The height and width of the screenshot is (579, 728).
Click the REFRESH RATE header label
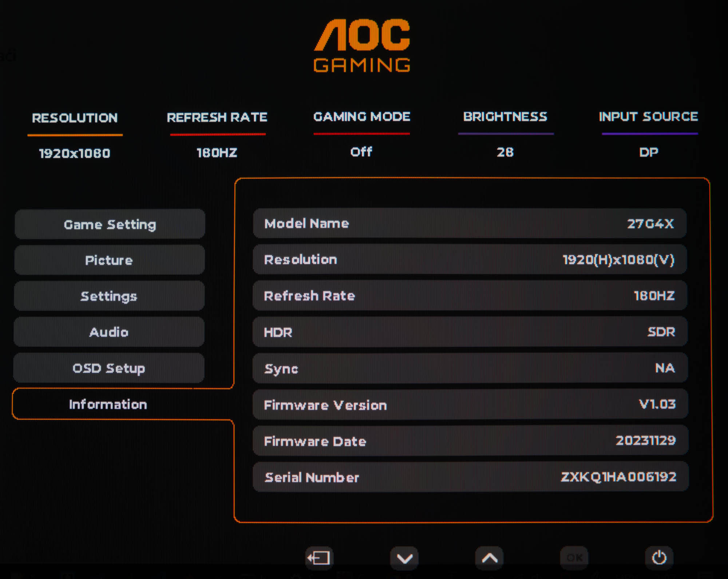[x=217, y=117]
